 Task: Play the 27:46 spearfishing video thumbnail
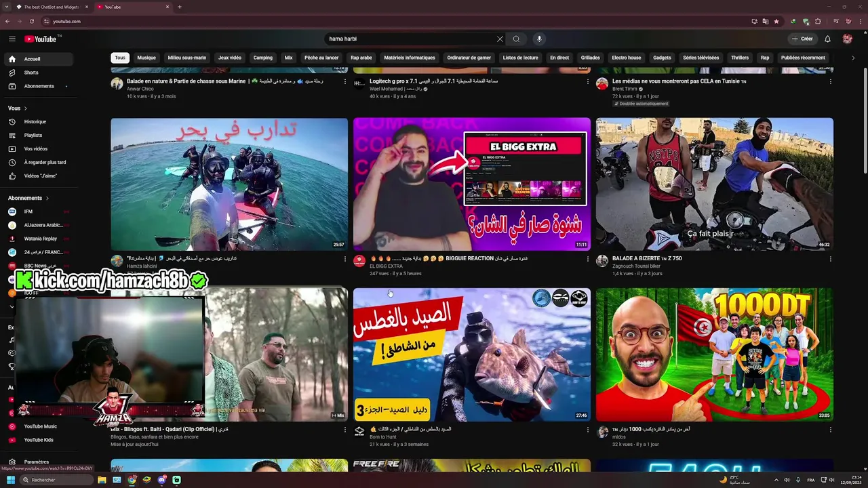(472, 354)
